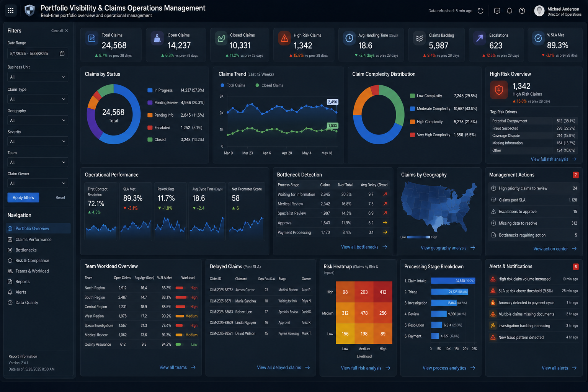Viewport: 588px width, 392px height.
Task: Open the Claim Owner dropdown
Action: coord(38,183)
